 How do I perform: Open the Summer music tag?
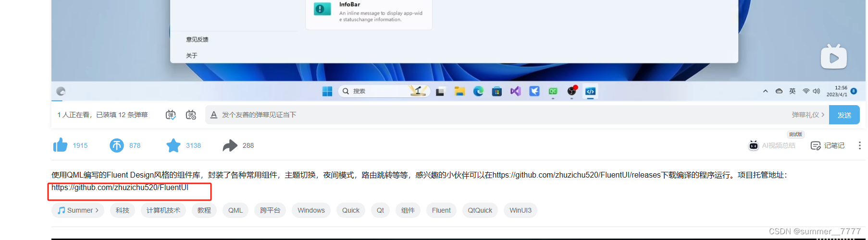coord(78,210)
